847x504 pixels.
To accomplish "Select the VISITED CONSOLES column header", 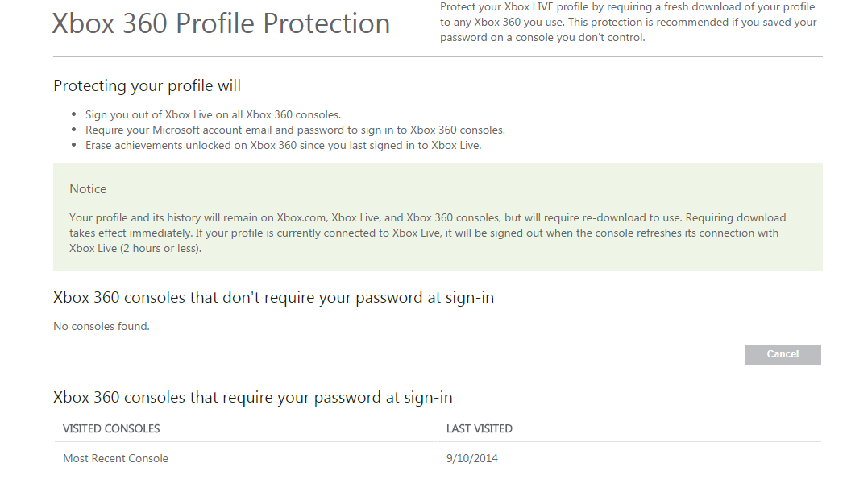I will point(111,428).
